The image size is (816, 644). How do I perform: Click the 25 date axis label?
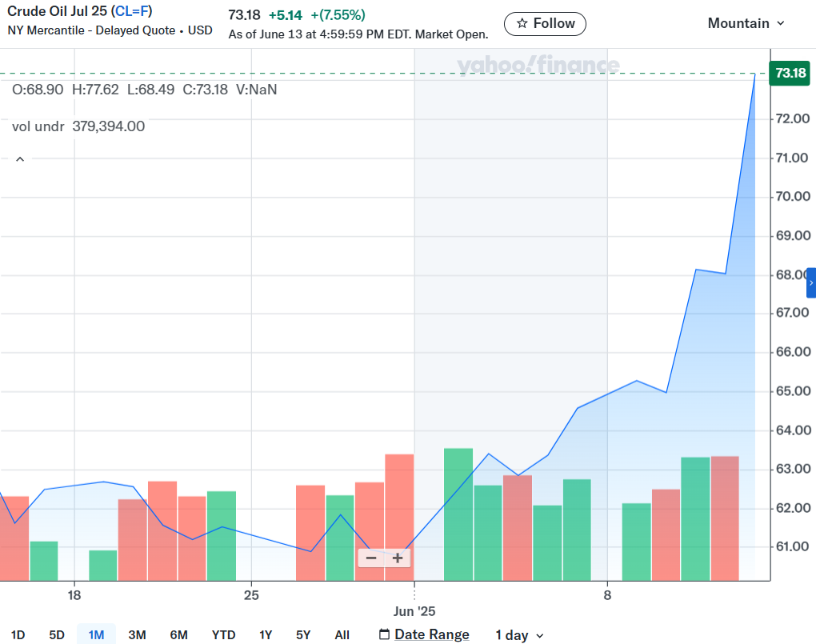click(x=251, y=595)
